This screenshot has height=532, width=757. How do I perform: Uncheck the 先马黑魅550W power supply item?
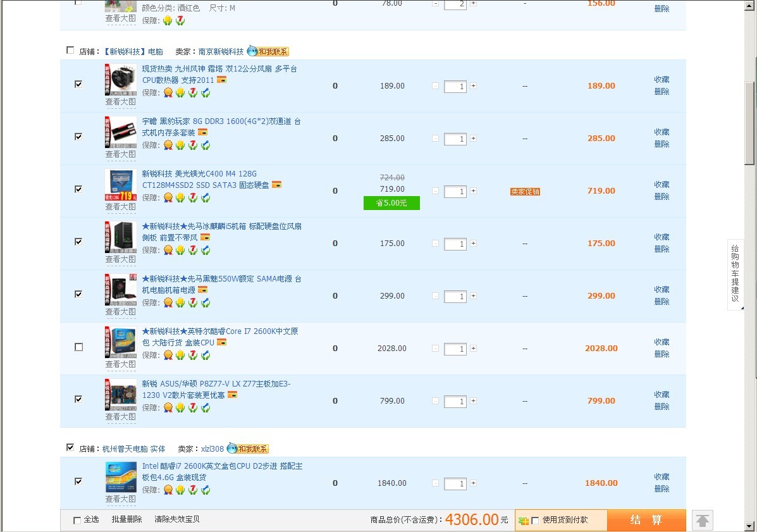coord(78,294)
